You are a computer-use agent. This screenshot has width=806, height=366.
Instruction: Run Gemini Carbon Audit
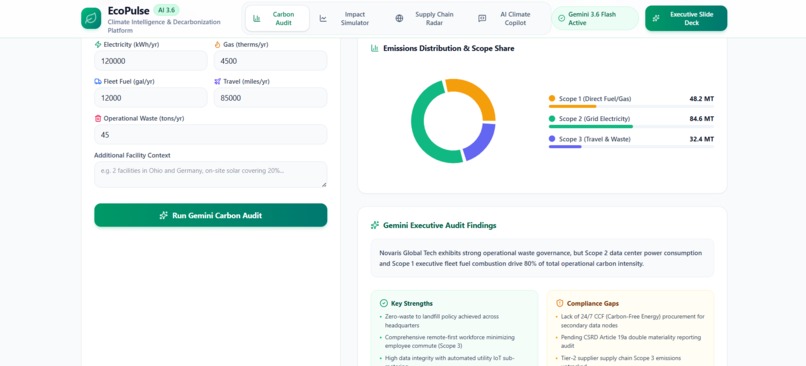coord(210,215)
